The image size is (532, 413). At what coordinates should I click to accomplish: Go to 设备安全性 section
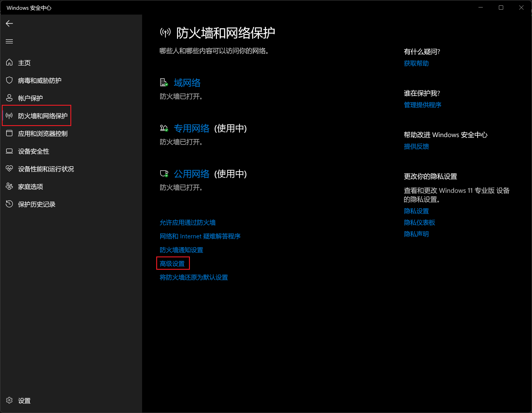[x=71, y=151]
